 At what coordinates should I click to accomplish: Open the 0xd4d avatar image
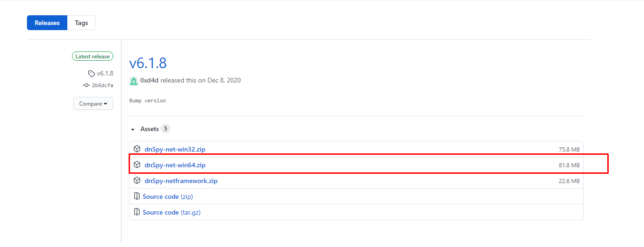coord(134,81)
